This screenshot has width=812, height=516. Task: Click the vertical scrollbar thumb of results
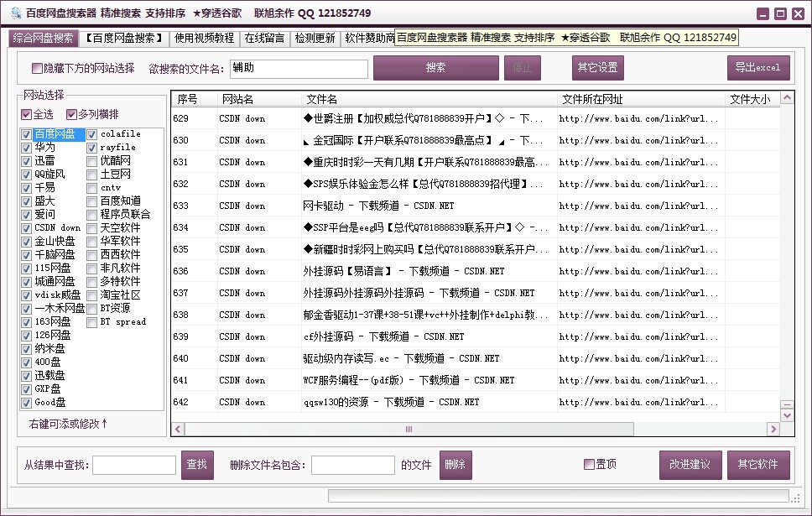point(787,404)
